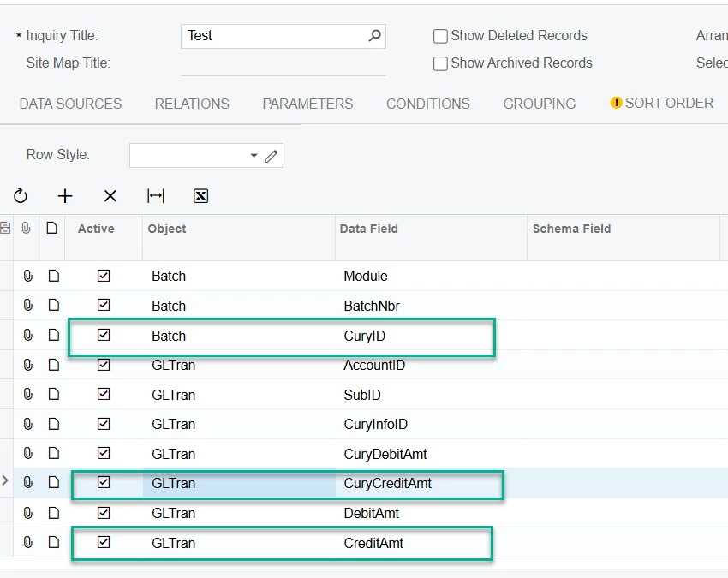Click the Data Field column header
Viewport: 728px width, 578px height.
pos(369,229)
